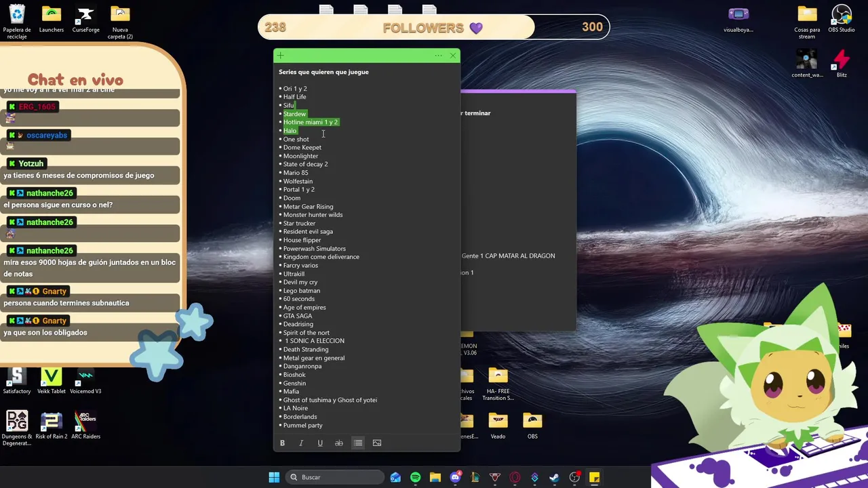This screenshot has width=868, height=488.
Task: Select the CurseForge desktop shortcut
Action: click(85, 19)
